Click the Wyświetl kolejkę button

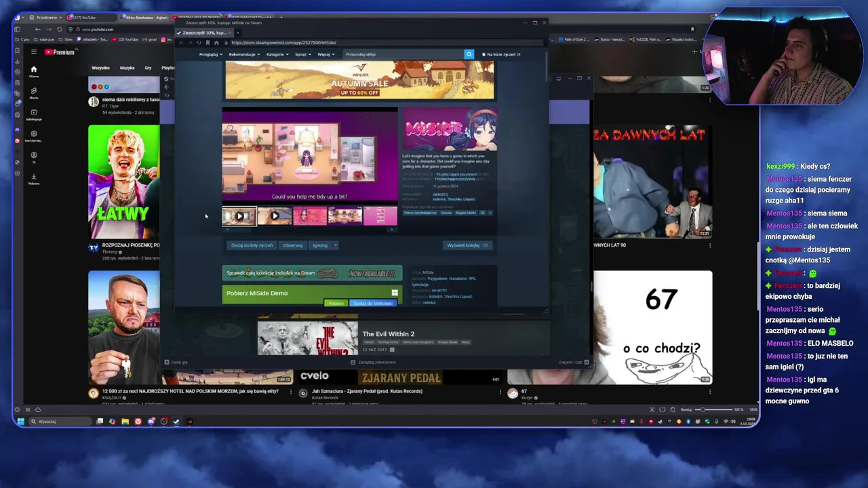467,245
